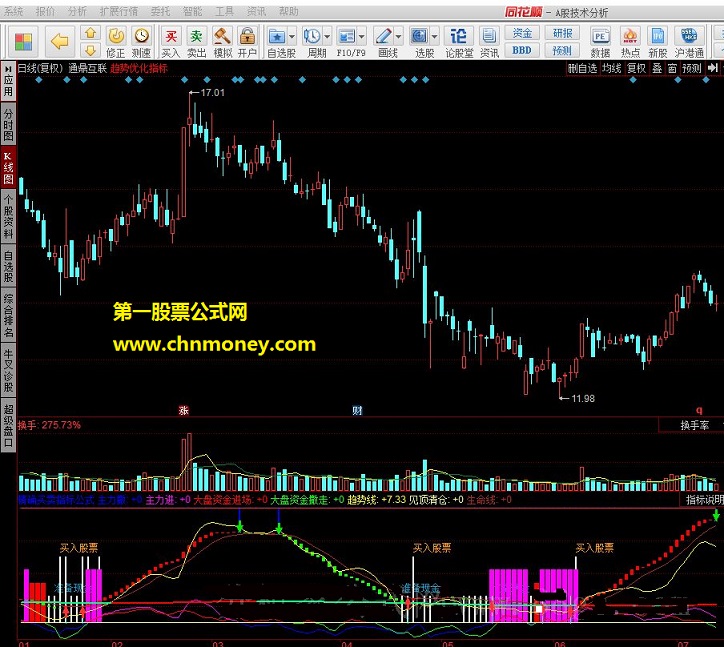The width and height of the screenshot is (724, 647).
Task: Switch to the 分时图 side tab
Action: click(x=8, y=125)
